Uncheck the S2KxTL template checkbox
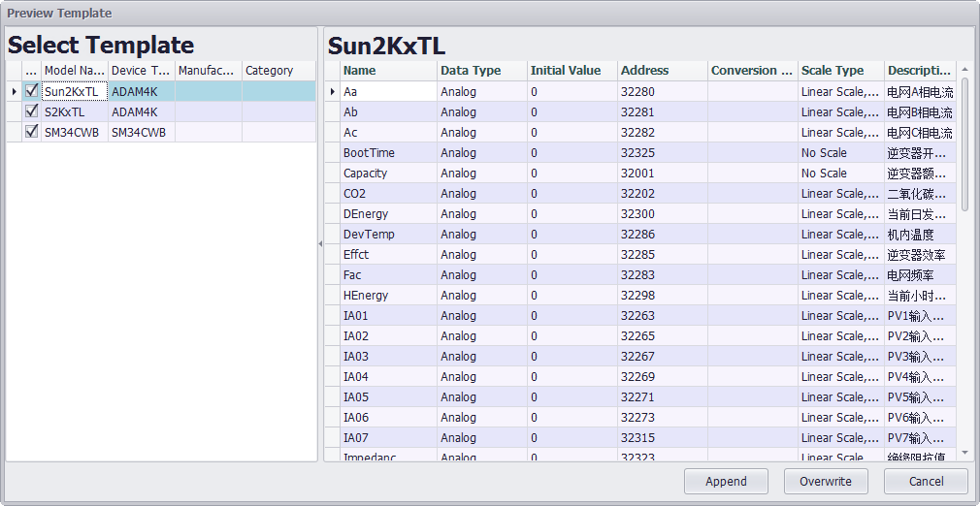 point(32,111)
